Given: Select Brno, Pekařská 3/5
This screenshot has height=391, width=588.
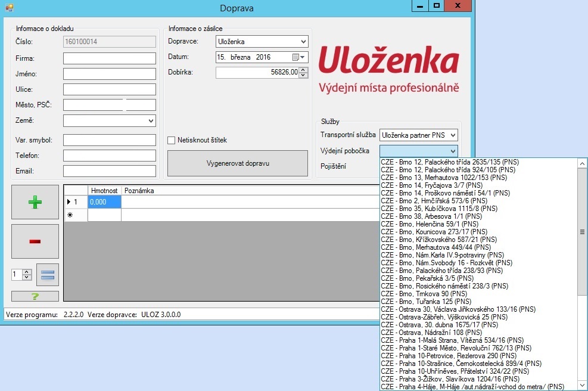Looking at the screenshot, I should pyautogui.click(x=478, y=278).
